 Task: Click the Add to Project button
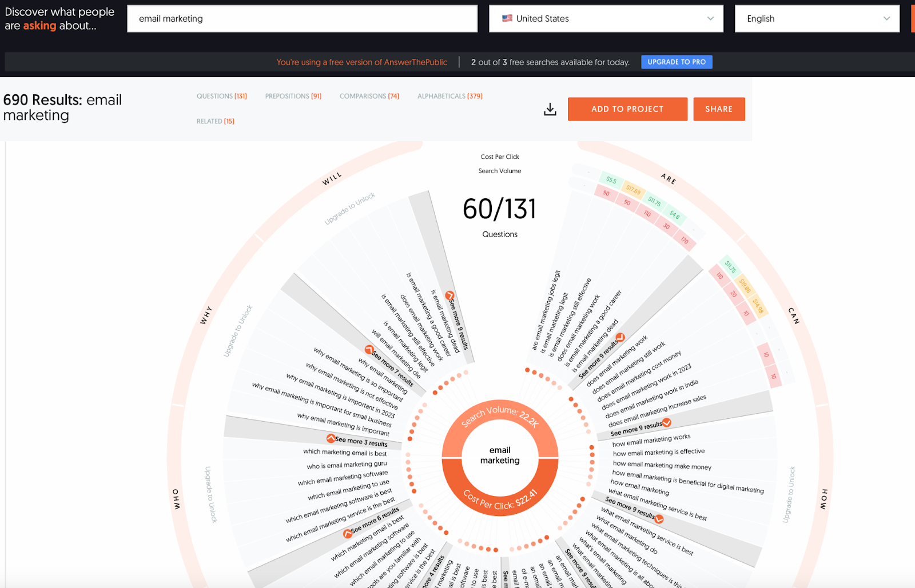click(627, 109)
